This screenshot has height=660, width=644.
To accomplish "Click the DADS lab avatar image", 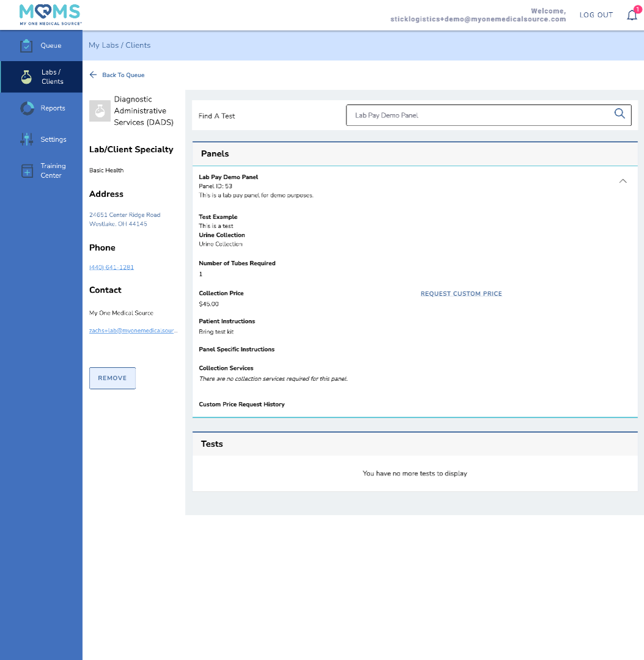I will (100, 111).
